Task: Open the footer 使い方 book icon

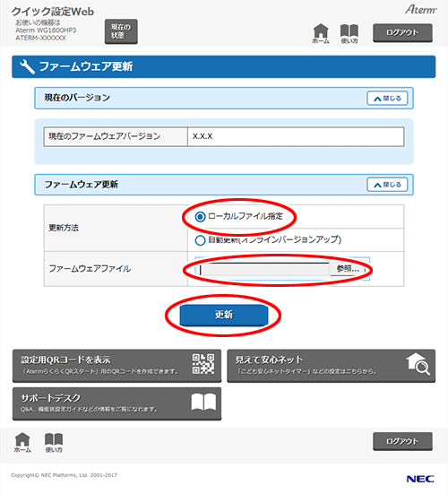Action: pyautogui.click(x=54, y=442)
